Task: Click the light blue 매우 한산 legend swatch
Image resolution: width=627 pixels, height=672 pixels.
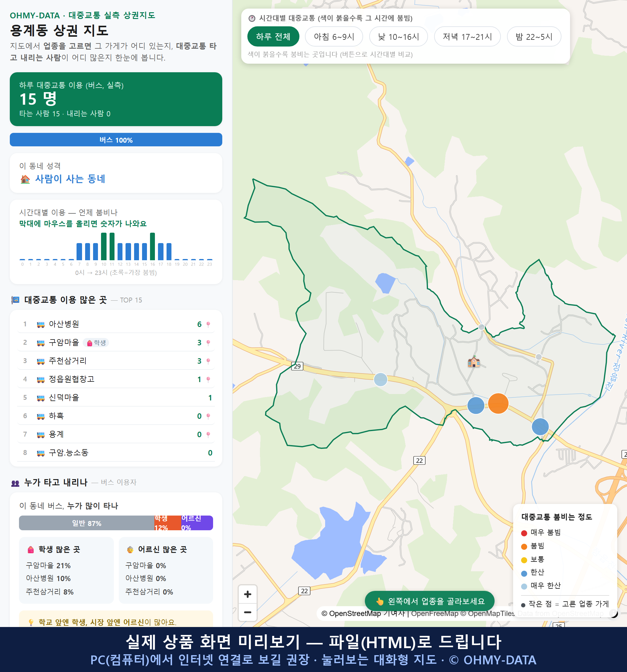Action: point(524,587)
